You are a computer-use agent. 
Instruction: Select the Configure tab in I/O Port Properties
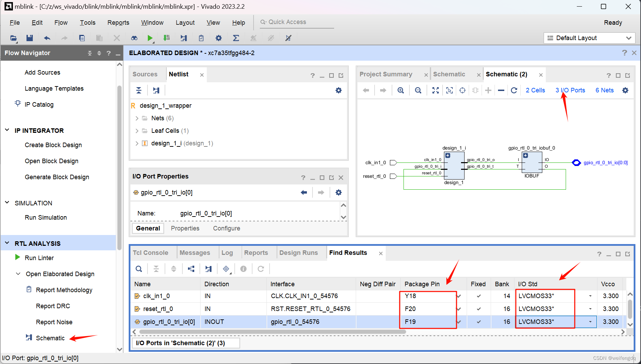(x=226, y=228)
